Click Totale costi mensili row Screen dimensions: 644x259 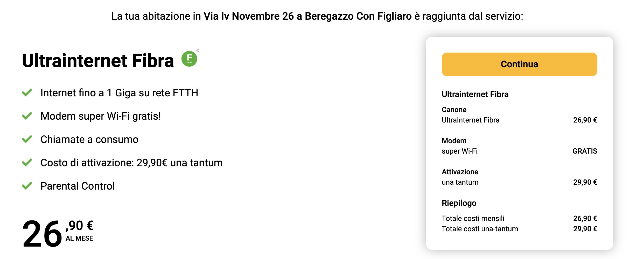[473, 218]
